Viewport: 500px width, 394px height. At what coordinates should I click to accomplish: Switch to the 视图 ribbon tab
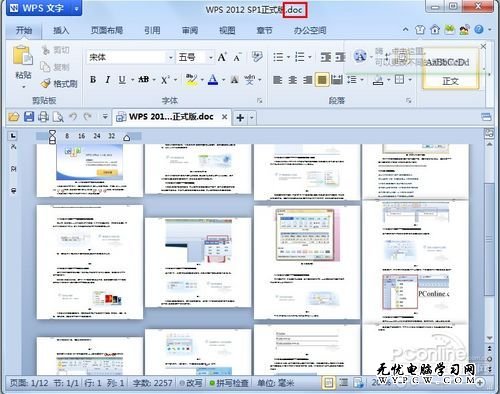point(227,31)
